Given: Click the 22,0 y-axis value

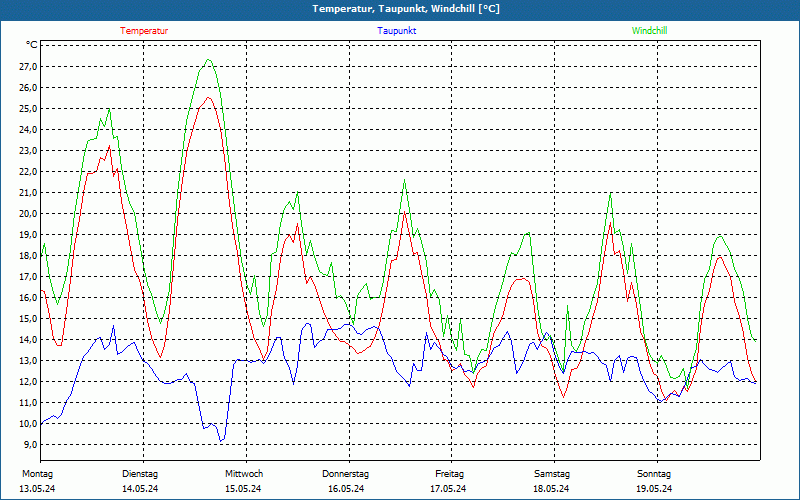Looking at the screenshot, I should point(29,171).
